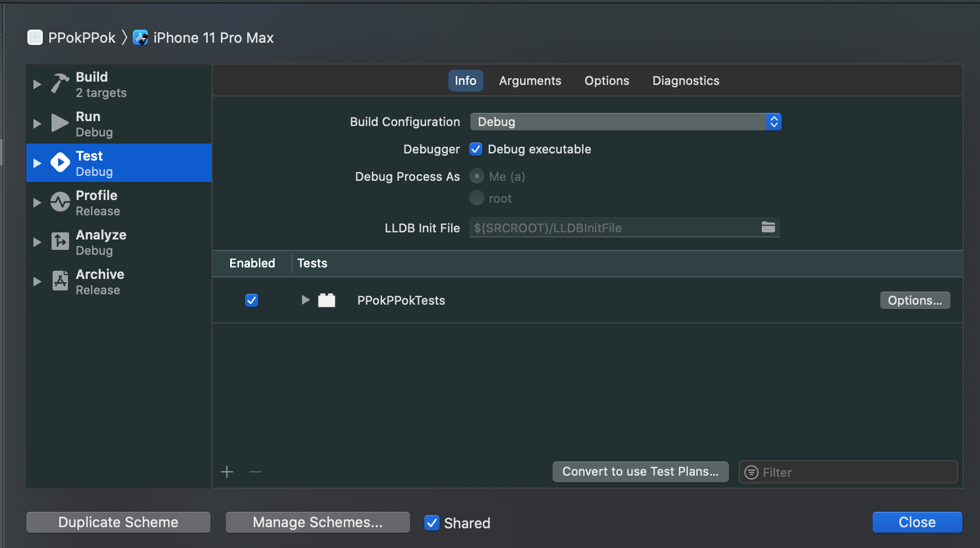Expand the Run action disclosure triangle
This screenshot has width=980, height=548.
pyautogui.click(x=37, y=124)
